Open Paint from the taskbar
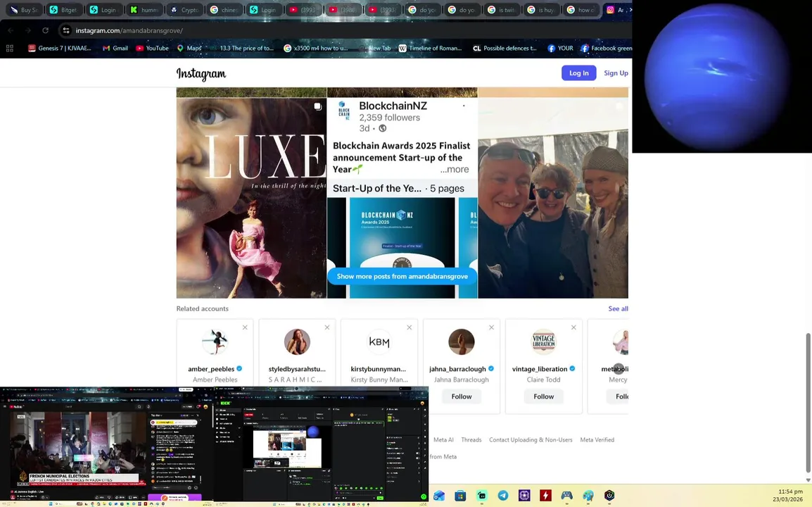This screenshot has width=812, height=507. tap(588, 496)
